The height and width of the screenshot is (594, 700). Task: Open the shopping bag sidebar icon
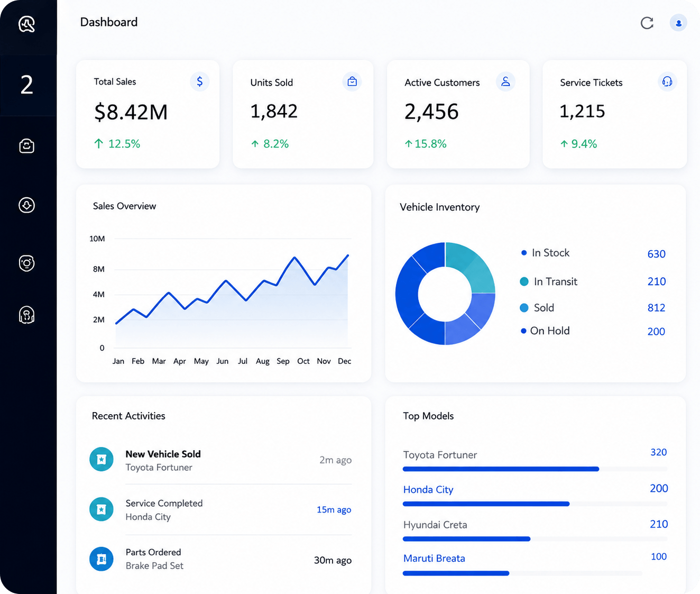tap(27, 145)
